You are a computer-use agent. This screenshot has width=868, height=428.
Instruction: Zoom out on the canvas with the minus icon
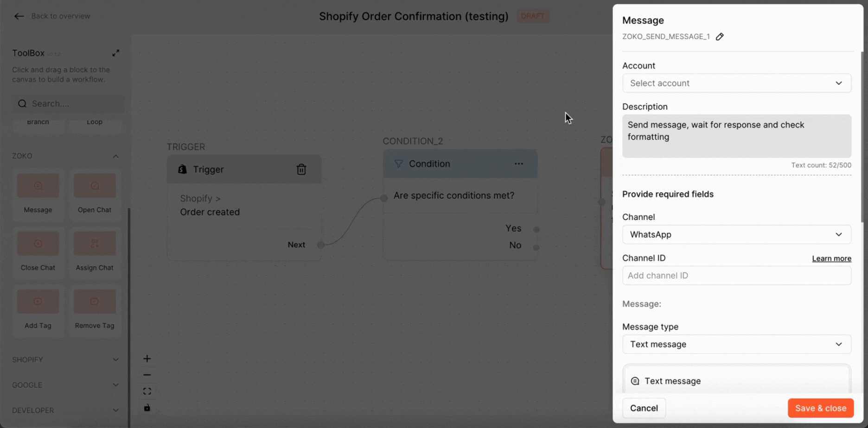(147, 375)
